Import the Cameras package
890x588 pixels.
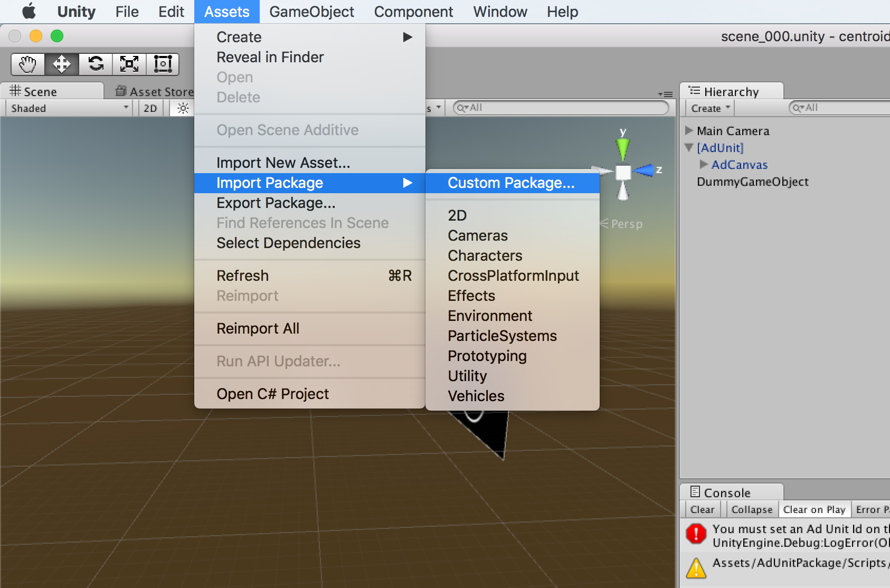[513, 235]
